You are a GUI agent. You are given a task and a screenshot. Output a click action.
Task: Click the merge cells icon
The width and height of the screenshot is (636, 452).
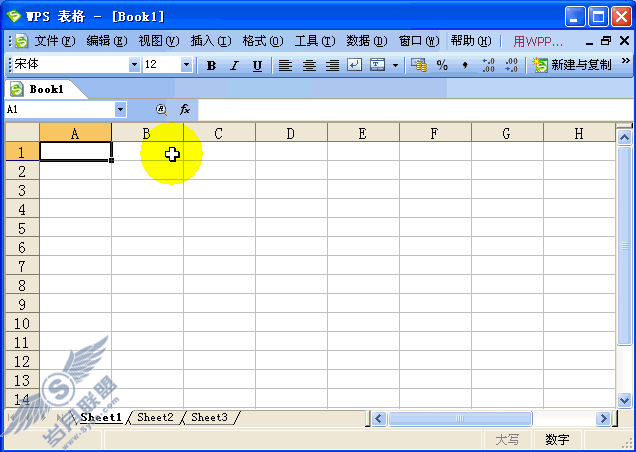[378, 65]
